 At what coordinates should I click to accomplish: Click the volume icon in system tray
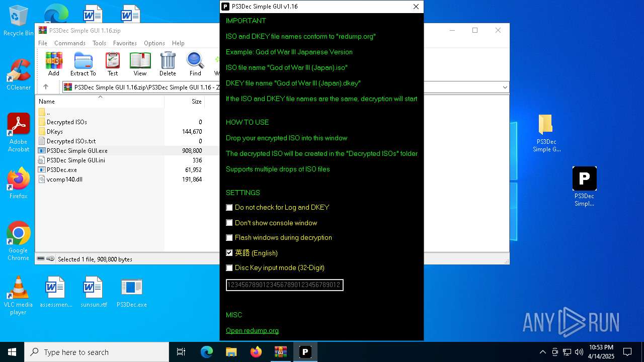[579, 352]
